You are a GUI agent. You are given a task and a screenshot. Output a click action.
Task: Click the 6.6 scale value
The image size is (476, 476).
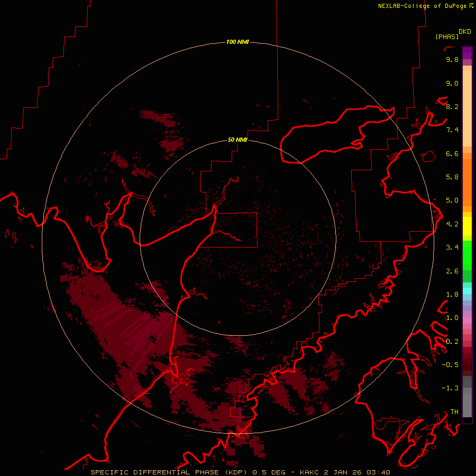452,153
